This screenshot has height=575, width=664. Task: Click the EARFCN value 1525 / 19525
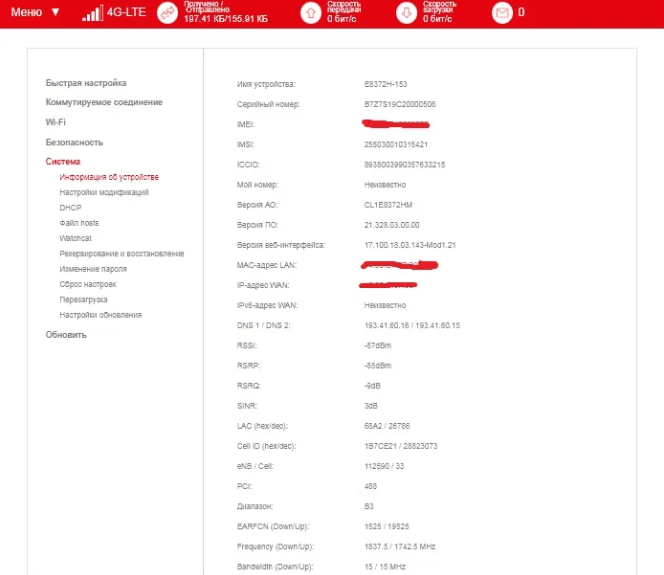[387, 526]
